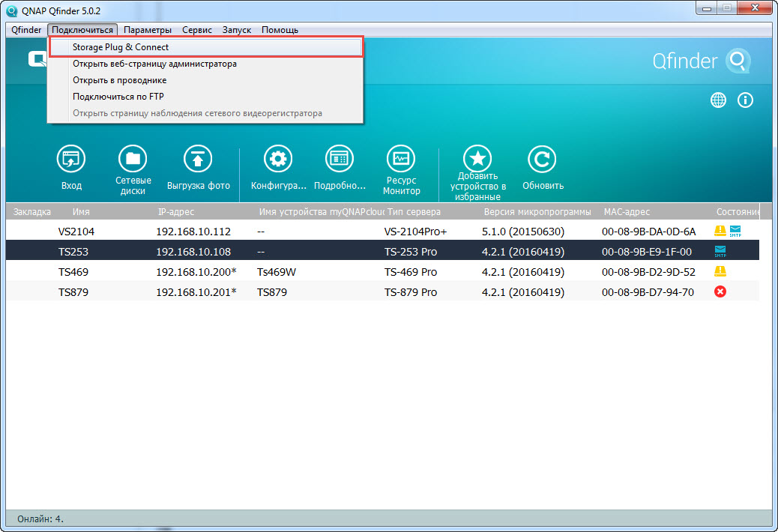
Task: Click firmware version 5.1.0 (20150630)
Action: coord(523,232)
